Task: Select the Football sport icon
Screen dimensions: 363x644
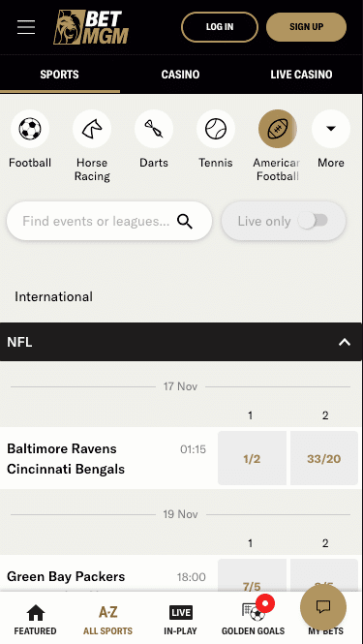Action: click(x=30, y=129)
